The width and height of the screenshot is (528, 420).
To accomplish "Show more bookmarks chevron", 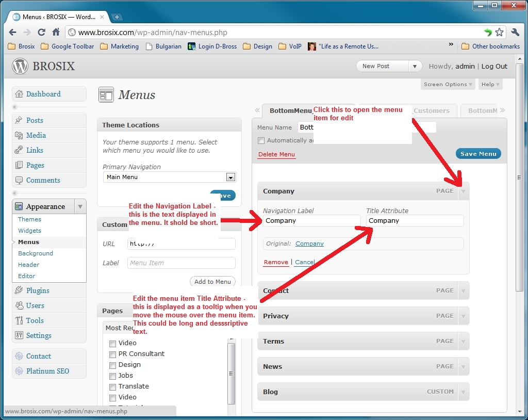I will click(451, 44).
